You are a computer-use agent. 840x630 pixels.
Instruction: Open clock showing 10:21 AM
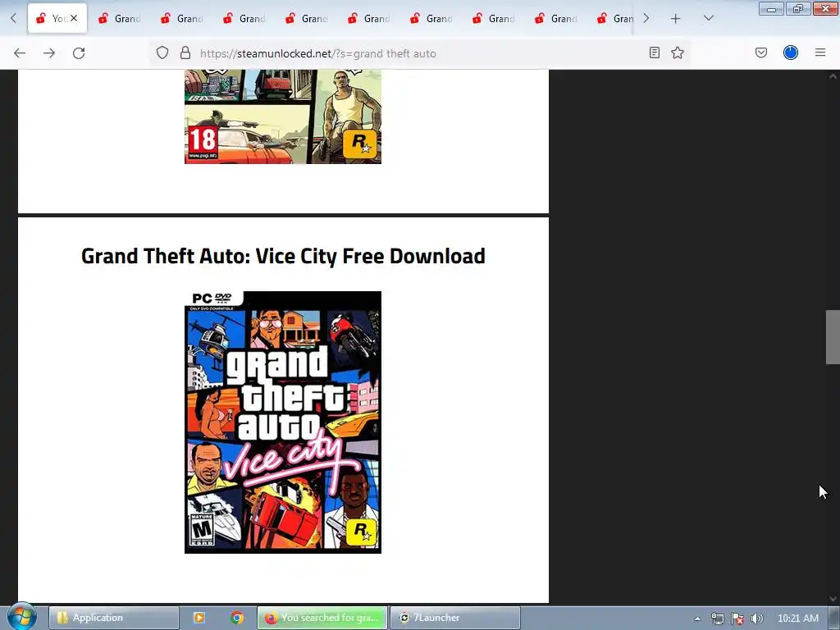797,618
